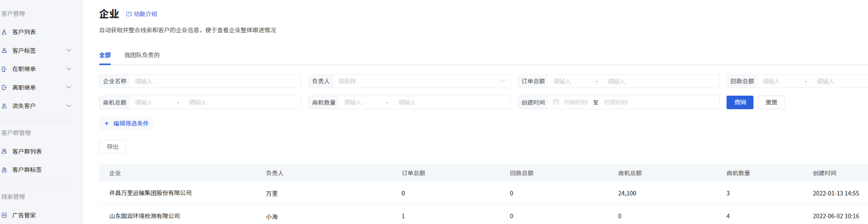
Task: Click company 山东国润环境检测有限公司
Action: (x=145, y=216)
